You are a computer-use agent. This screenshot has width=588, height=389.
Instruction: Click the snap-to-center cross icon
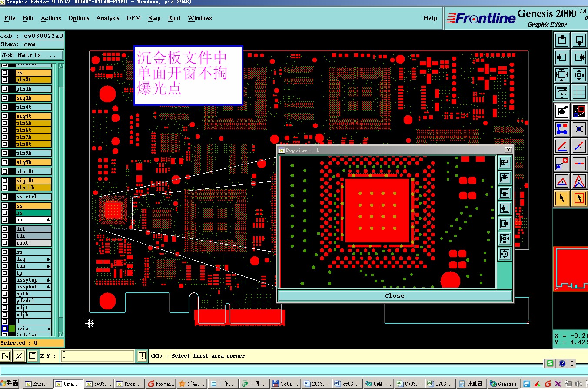pos(579,128)
